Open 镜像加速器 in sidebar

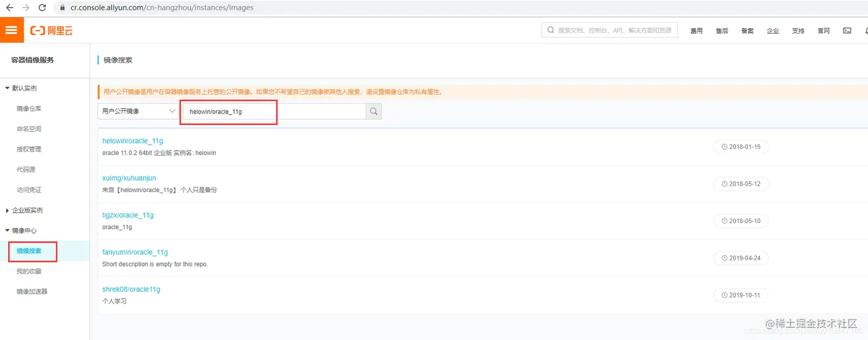tap(32, 291)
